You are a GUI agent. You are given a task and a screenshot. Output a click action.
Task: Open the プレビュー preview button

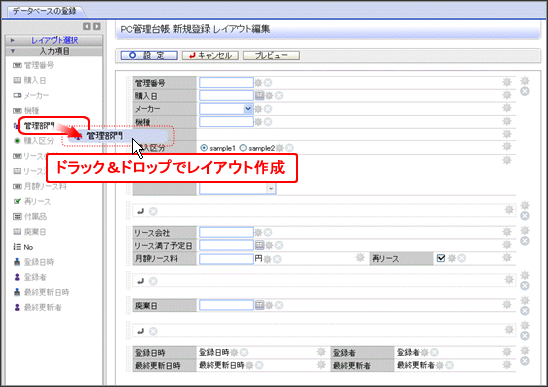[271, 55]
